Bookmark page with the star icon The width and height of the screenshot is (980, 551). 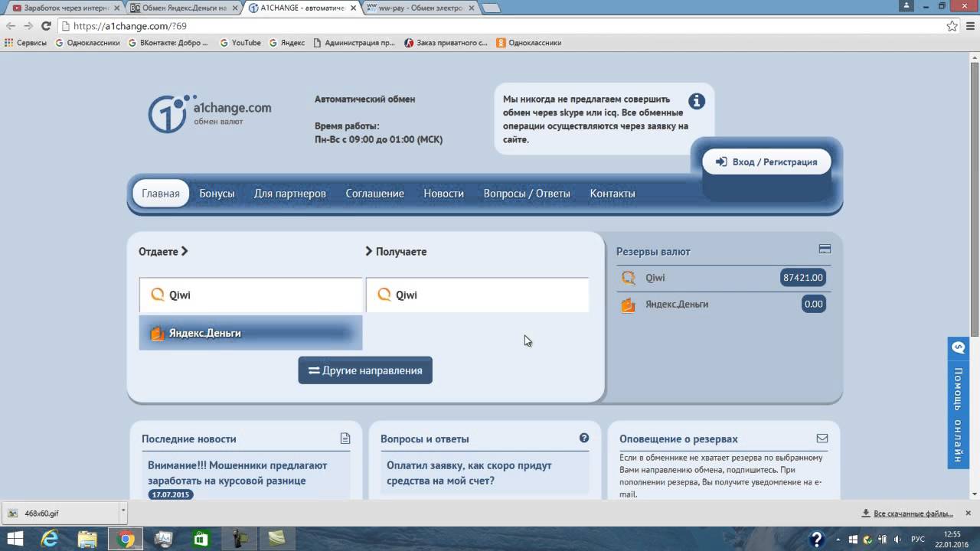pos(952,26)
